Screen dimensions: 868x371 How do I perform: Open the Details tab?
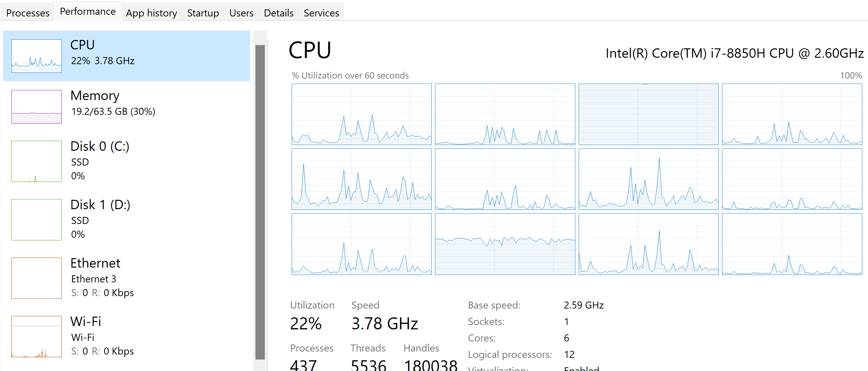coord(278,12)
